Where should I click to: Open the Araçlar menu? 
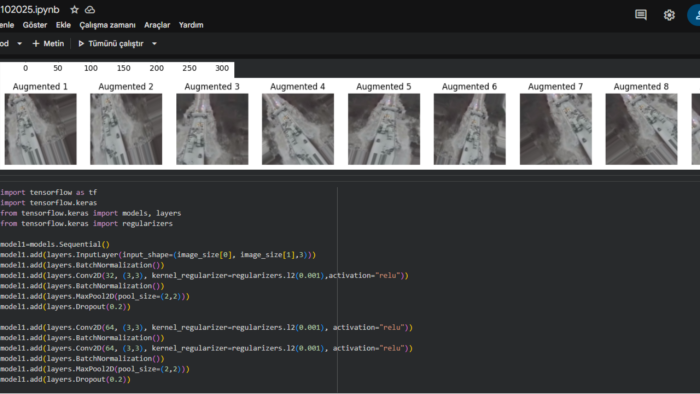[x=157, y=25]
